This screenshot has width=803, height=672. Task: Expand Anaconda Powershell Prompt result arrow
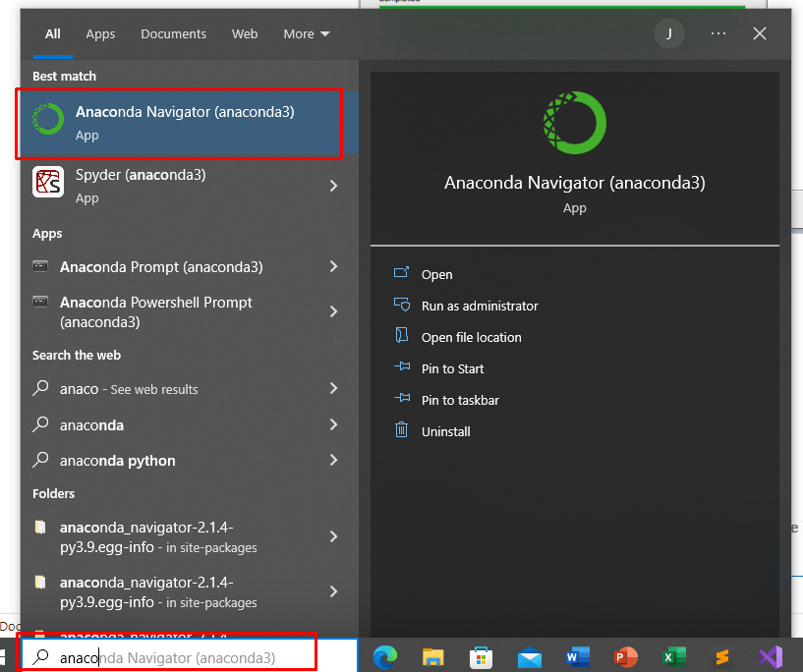pos(333,311)
